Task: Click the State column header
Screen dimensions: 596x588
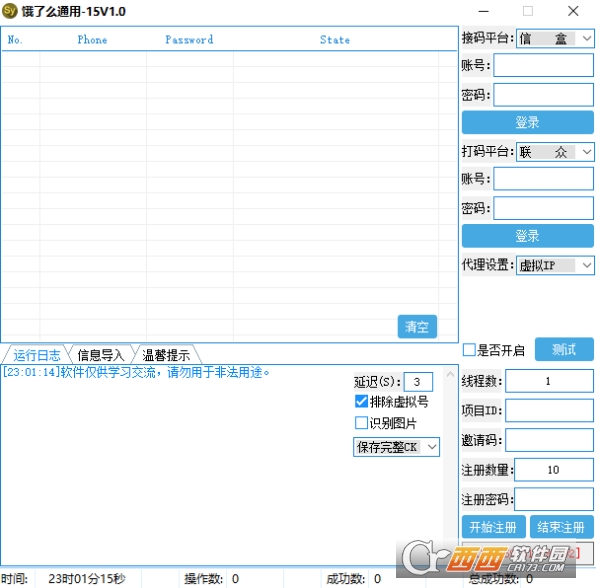Action: click(334, 40)
